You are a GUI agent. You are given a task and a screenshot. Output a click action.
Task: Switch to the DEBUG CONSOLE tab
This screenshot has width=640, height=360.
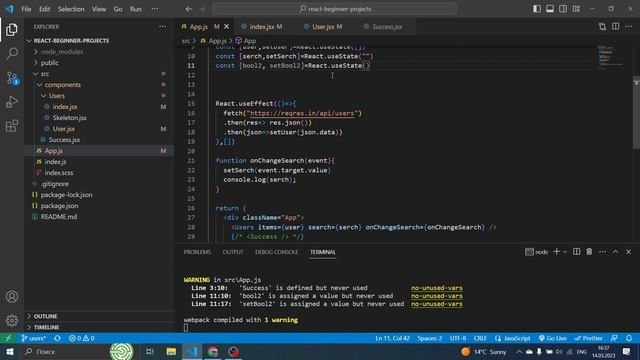[x=276, y=252]
